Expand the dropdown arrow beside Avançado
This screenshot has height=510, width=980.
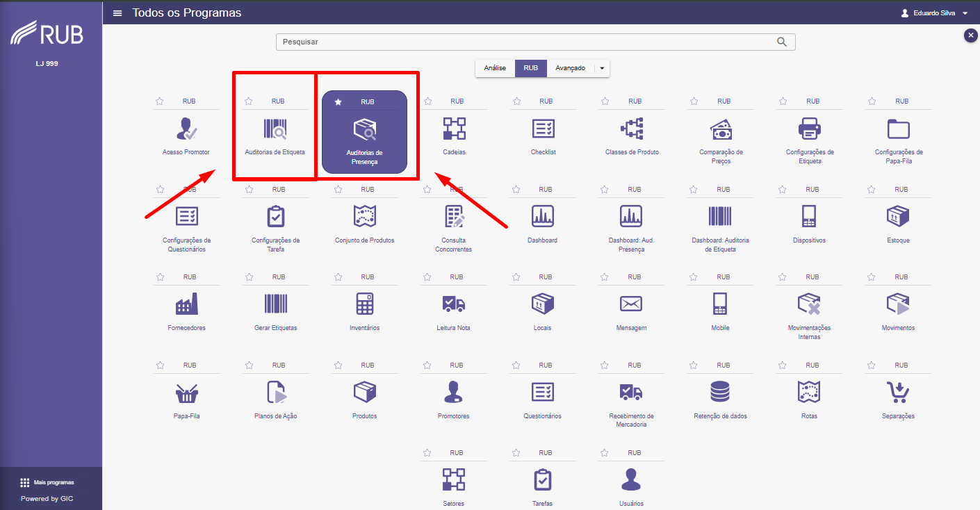(x=602, y=68)
